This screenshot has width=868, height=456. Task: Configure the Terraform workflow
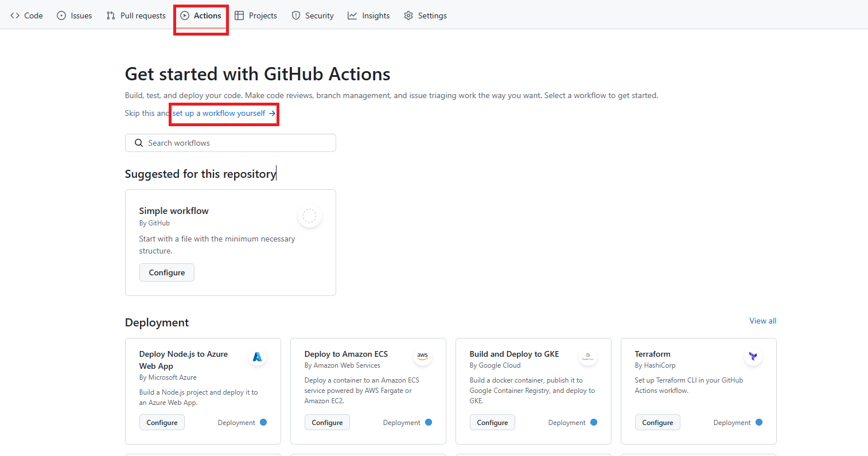coord(657,423)
